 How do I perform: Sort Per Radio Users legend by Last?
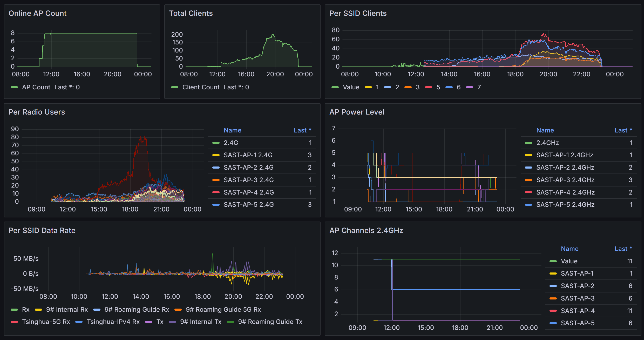pos(302,130)
